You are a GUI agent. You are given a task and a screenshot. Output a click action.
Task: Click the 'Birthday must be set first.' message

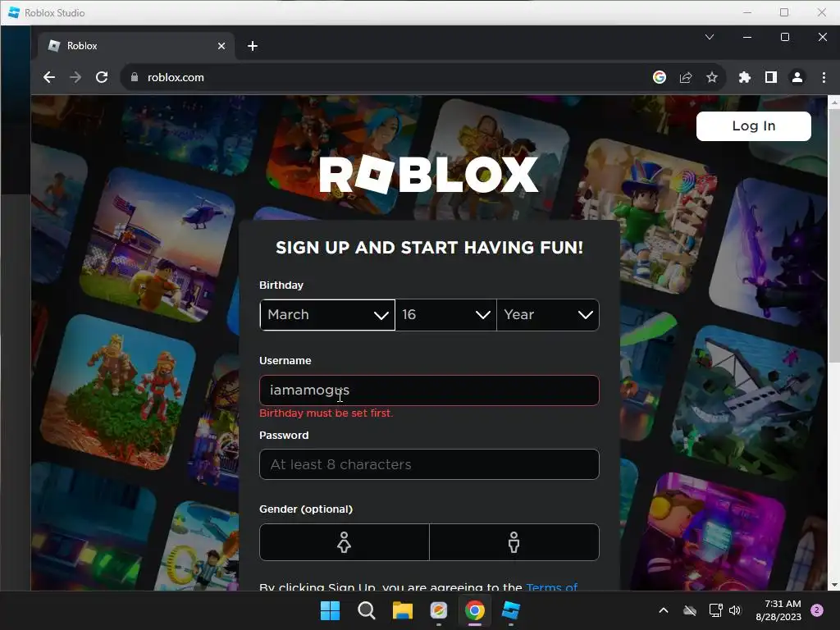click(x=326, y=413)
